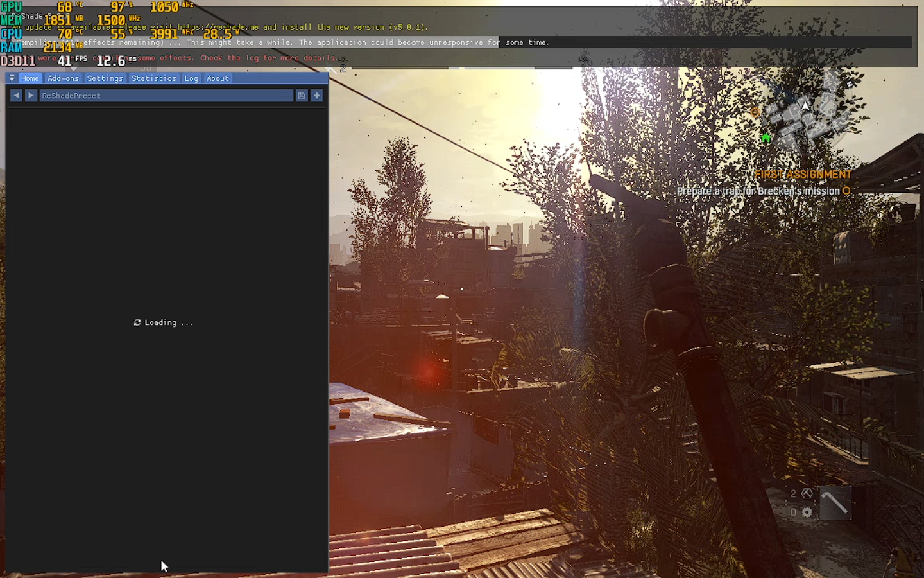The height and width of the screenshot is (578, 924).
Task: Click the "Loading ..." text
Action: tap(169, 322)
